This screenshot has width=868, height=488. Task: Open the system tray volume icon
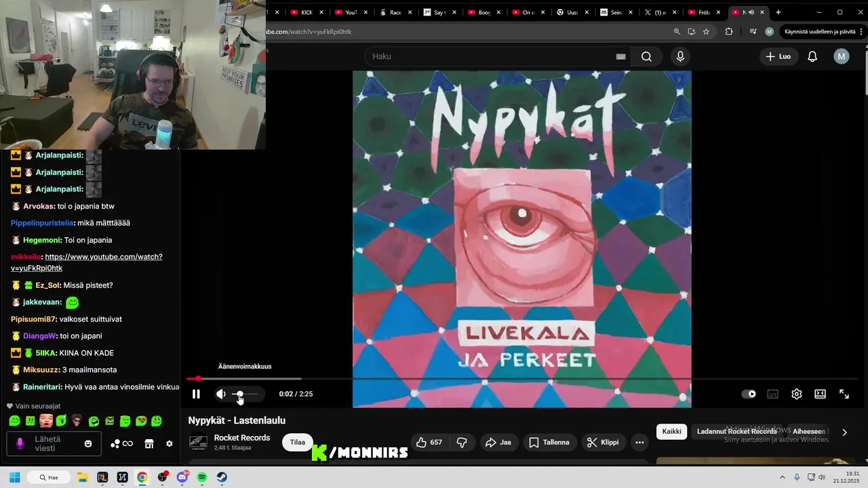tap(822, 477)
